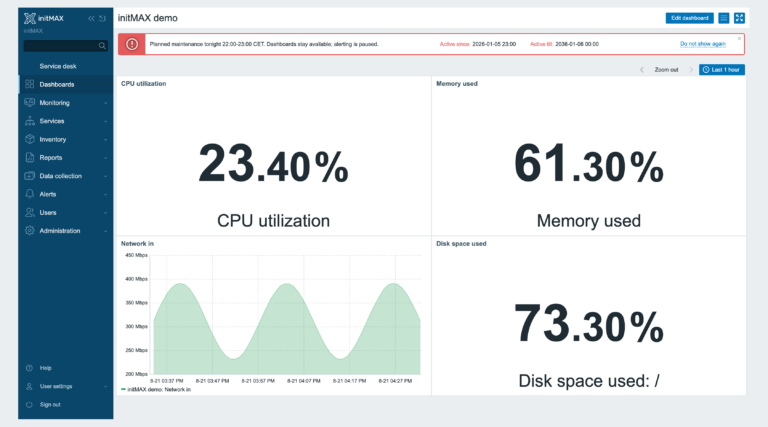The image size is (768, 427).
Task: Expand Alerts submenu chevron
Action: pyautogui.click(x=105, y=194)
